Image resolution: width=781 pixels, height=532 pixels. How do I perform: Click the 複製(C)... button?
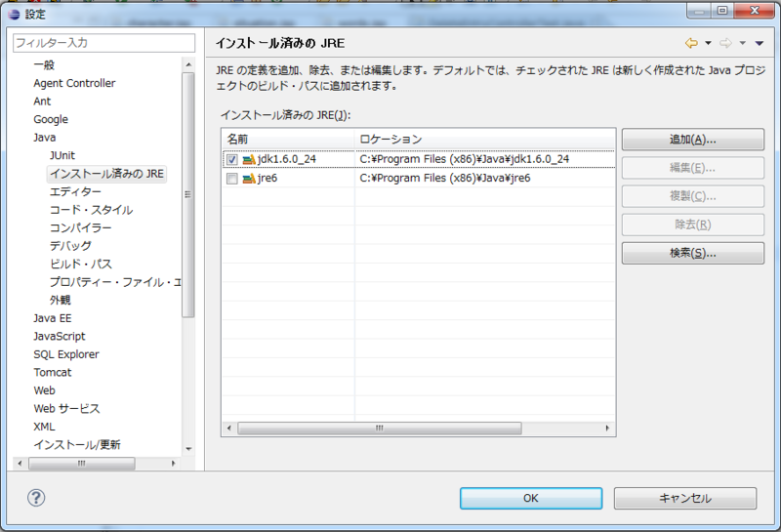693,196
